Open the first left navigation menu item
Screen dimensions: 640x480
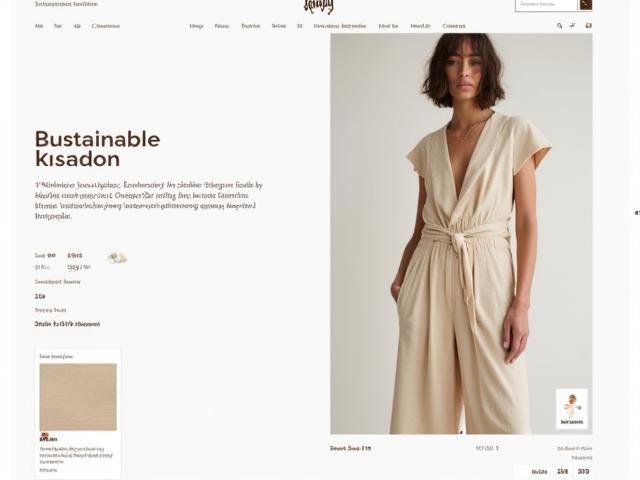tap(39, 26)
